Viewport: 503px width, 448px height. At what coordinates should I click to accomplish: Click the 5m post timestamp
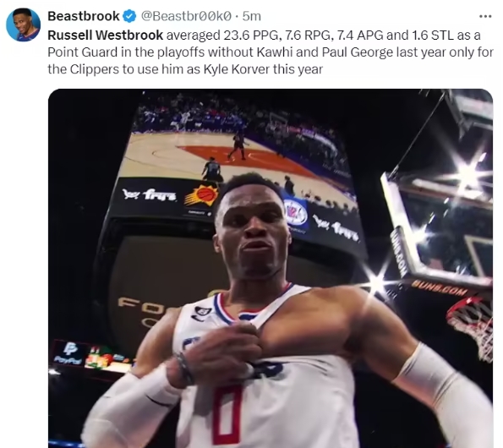click(x=252, y=16)
